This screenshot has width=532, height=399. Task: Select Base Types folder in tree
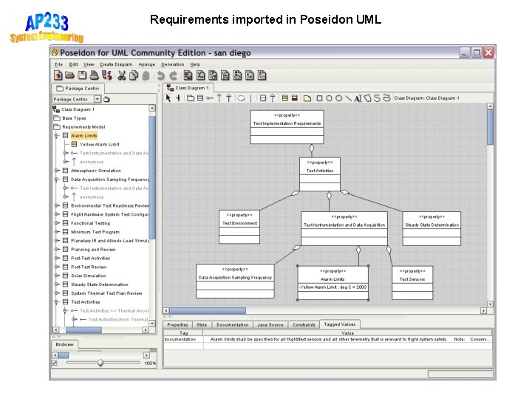pyautogui.click(x=74, y=118)
